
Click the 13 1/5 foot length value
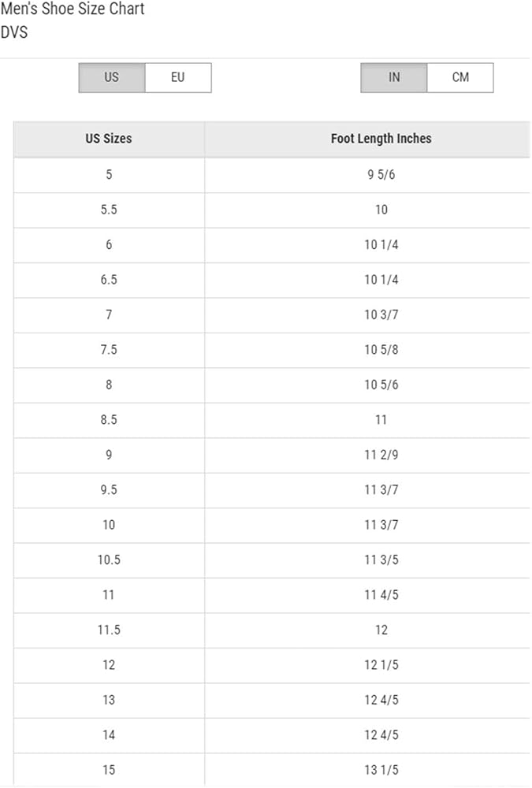(x=381, y=770)
